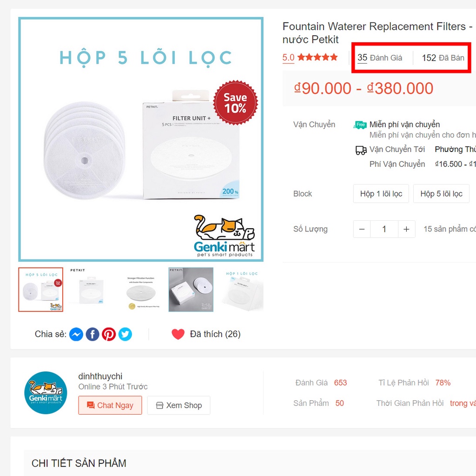The height and width of the screenshot is (476, 476).
Task: Increase quantity with plus button
Action: click(x=406, y=229)
